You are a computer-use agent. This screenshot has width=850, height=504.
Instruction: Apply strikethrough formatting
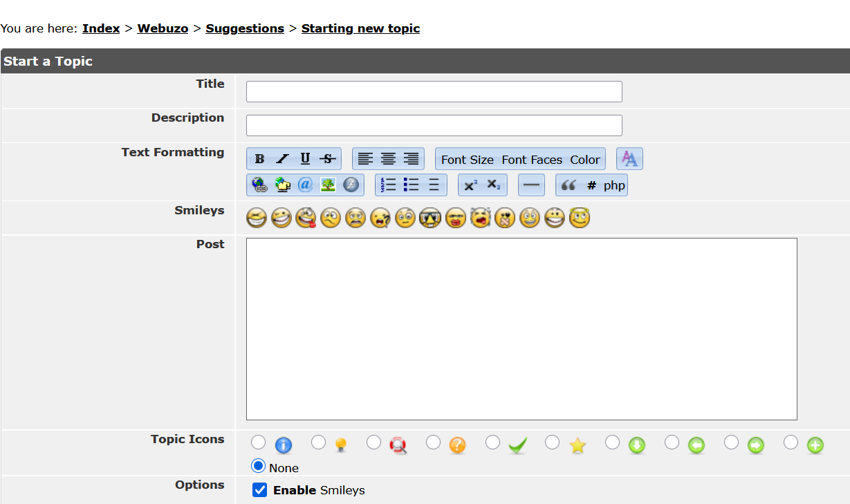[328, 159]
